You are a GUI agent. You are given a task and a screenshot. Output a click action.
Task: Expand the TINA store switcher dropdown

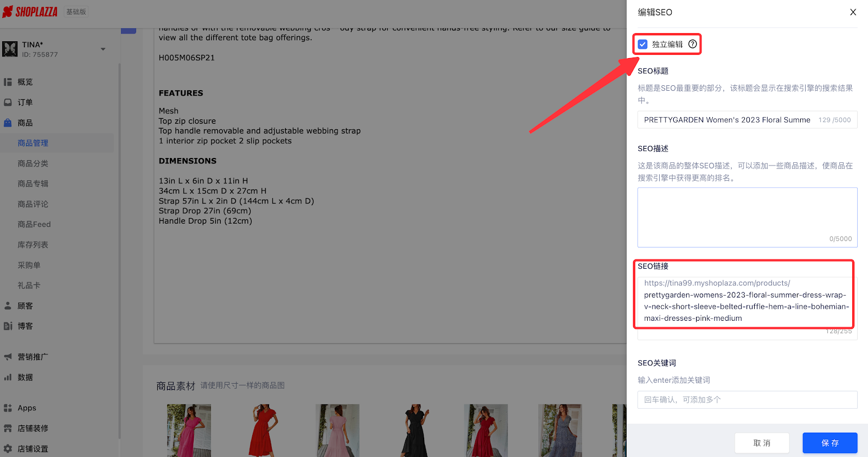[x=103, y=49]
